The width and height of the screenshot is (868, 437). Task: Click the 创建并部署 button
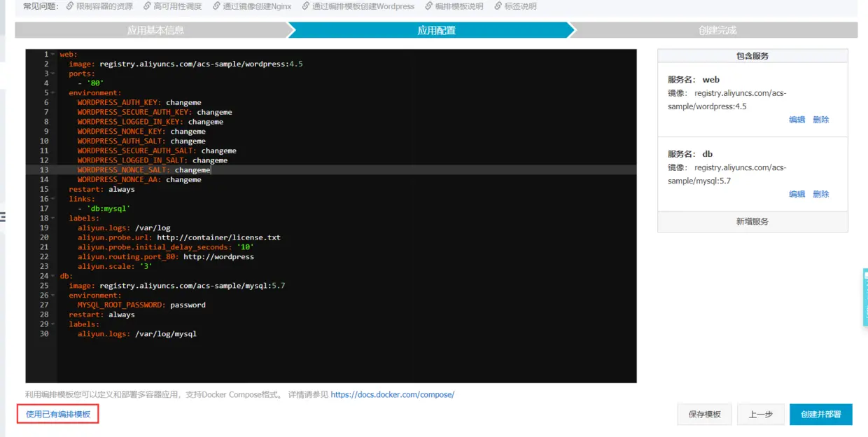[820, 415]
